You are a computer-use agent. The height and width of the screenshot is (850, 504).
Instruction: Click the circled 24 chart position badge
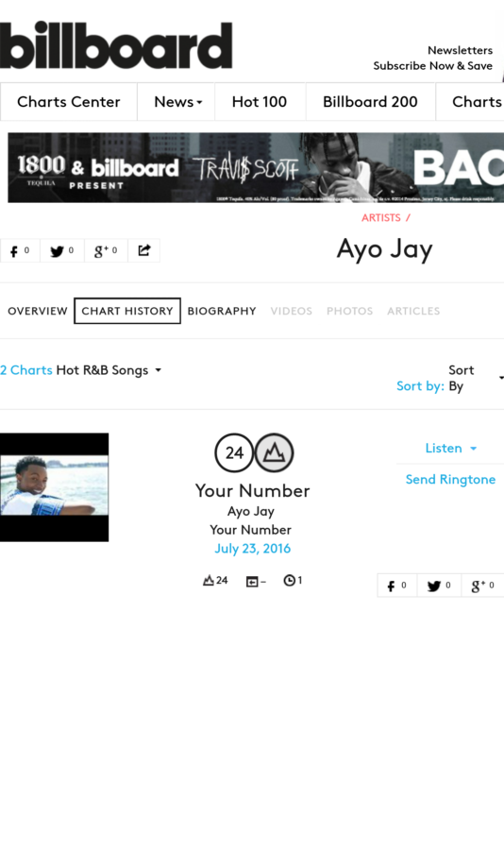pyautogui.click(x=234, y=452)
